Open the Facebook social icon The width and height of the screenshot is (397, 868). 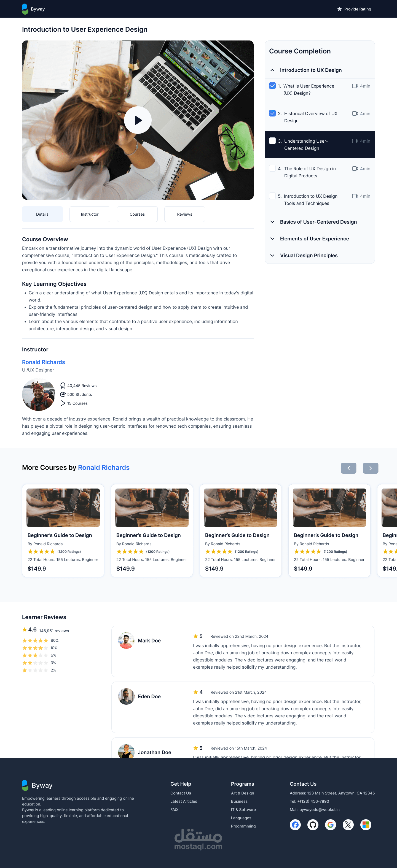tap(295, 824)
